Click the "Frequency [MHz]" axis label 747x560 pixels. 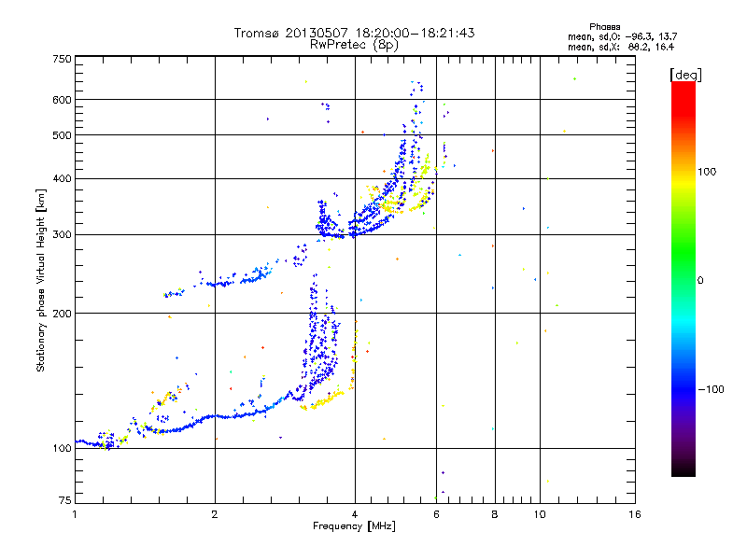click(354, 526)
